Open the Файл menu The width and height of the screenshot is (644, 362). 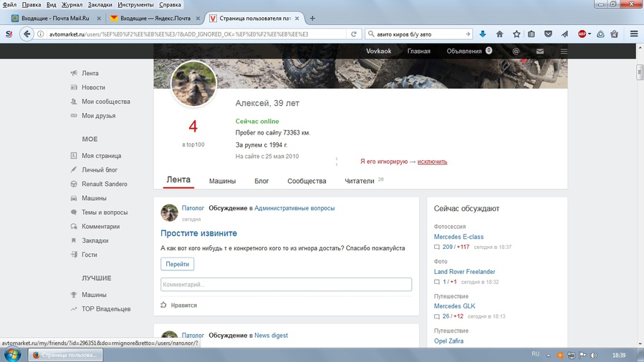(9, 4)
